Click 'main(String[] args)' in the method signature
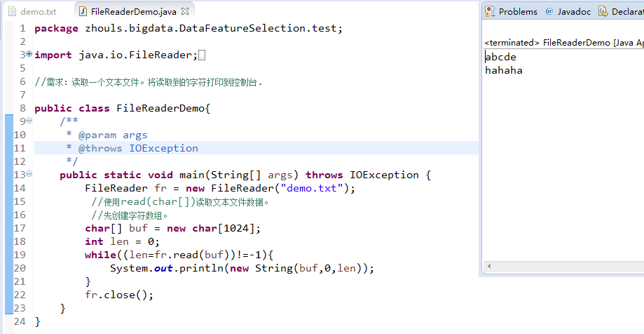Screen dimensions: 644x334 [239, 175]
